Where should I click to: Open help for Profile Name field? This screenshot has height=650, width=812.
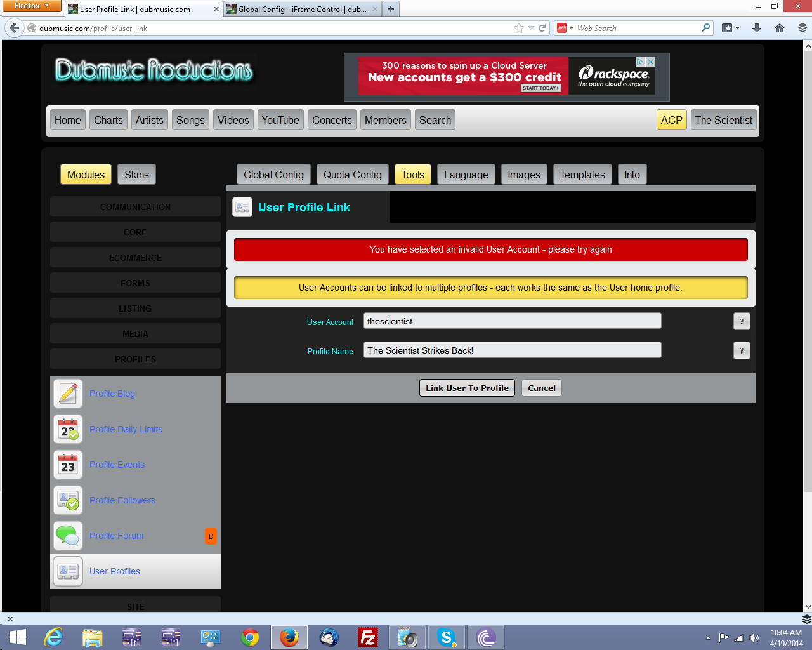pyautogui.click(x=742, y=350)
